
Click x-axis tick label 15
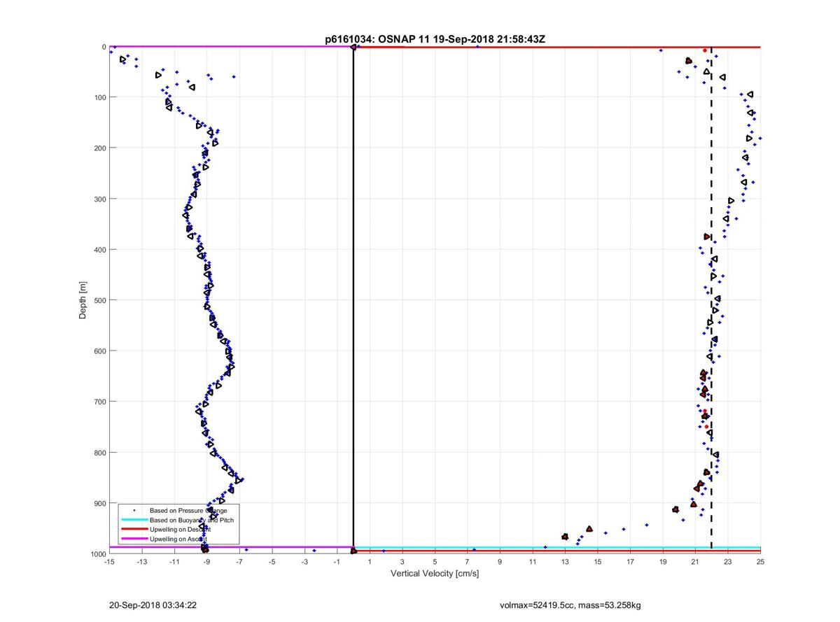coord(598,562)
